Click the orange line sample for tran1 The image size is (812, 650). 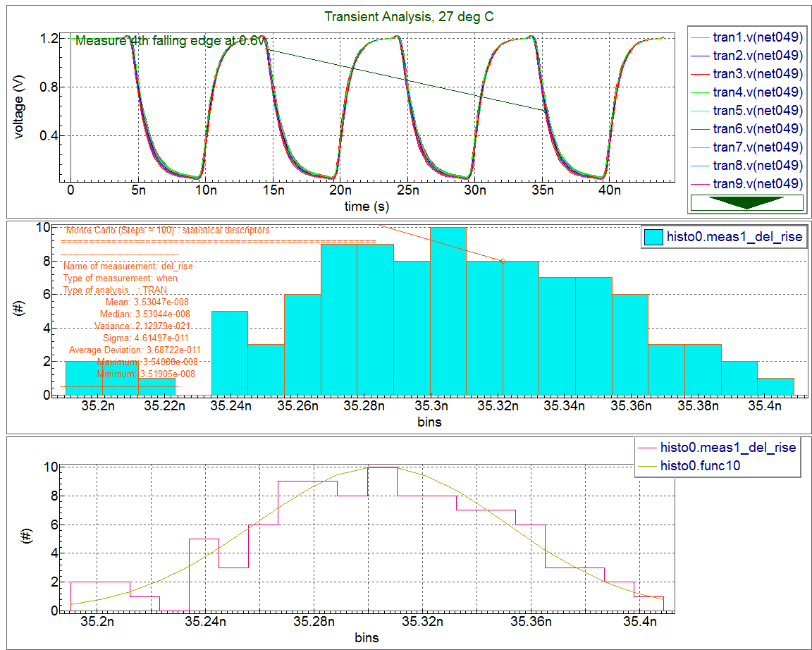point(700,37)
